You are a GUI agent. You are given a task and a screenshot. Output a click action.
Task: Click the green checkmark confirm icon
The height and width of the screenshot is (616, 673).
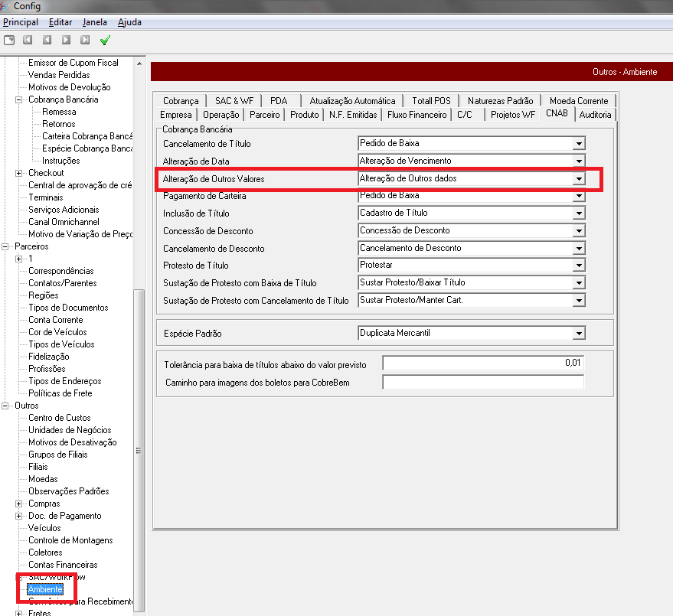point(105,41)
